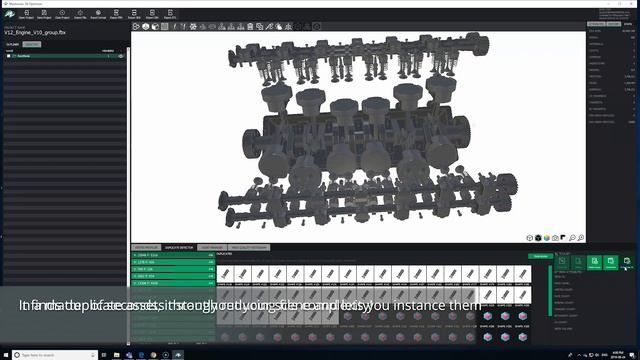Click the Close Project toolbar button
The width and height of the screenshot is (640, 360).
pyautogui.click(x=62, y=15)
